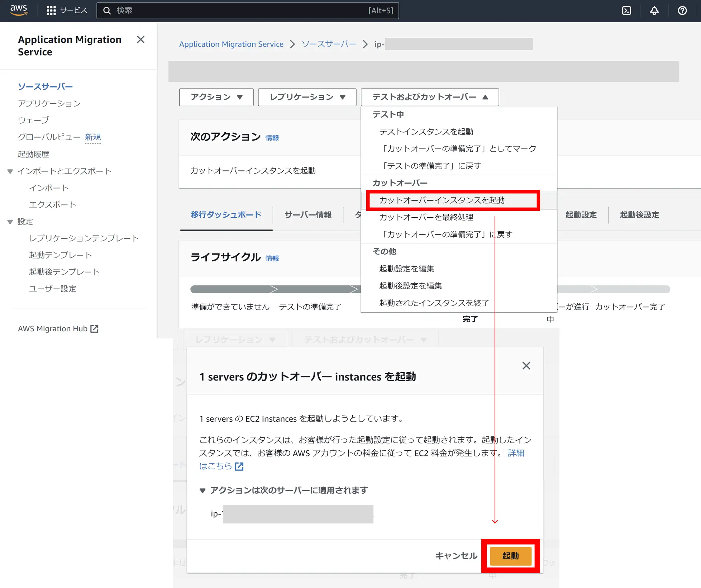Open インポート in the sidebar

point(48,188)
